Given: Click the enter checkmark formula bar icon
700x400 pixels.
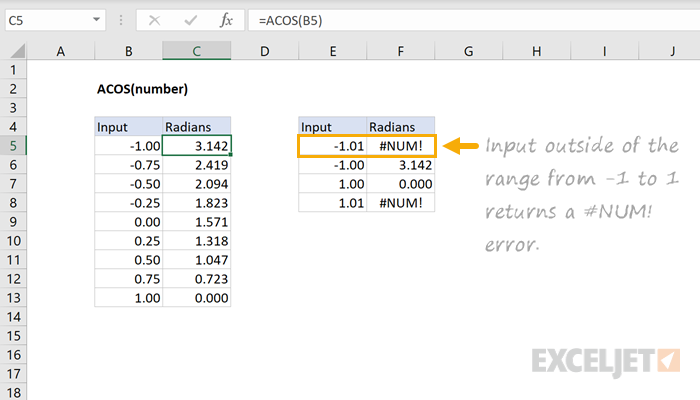Looking at the screenshot, I should [191, 21].
